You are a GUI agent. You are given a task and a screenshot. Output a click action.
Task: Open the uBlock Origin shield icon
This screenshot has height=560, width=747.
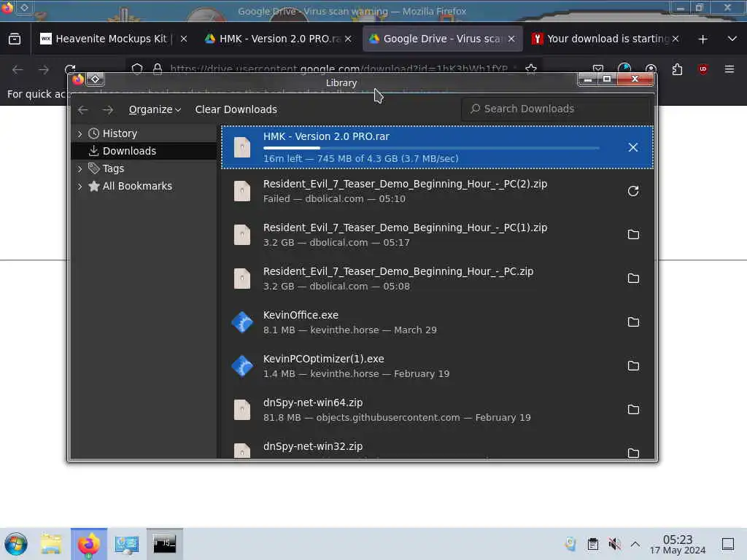point(703,69)
